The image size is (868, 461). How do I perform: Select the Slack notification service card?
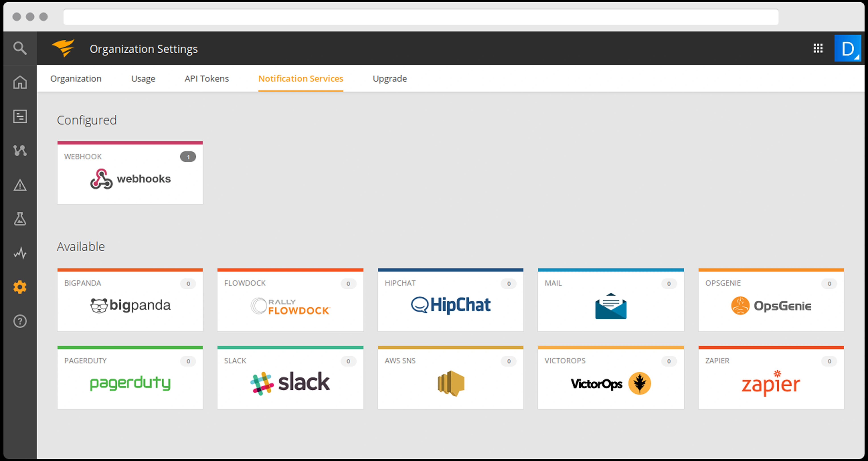pyautogui.click(x=290, y=378)
